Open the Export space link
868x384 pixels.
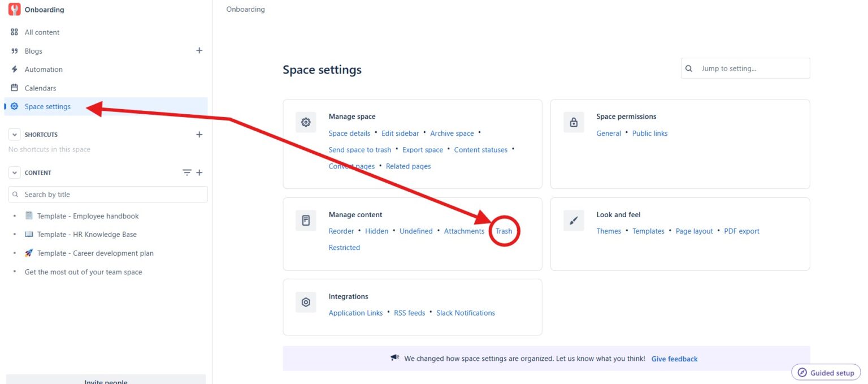[423, 150]
